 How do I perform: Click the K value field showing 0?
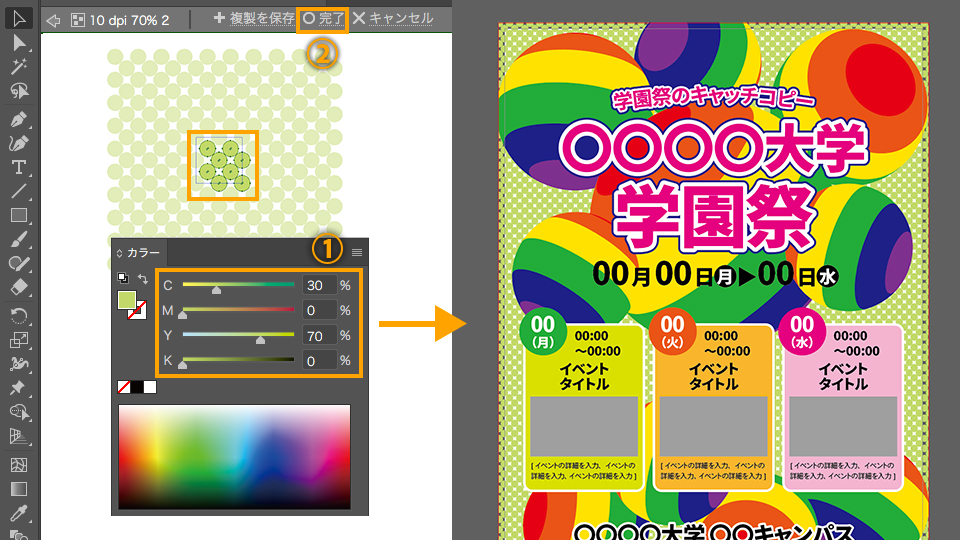(x=319, y=361)
